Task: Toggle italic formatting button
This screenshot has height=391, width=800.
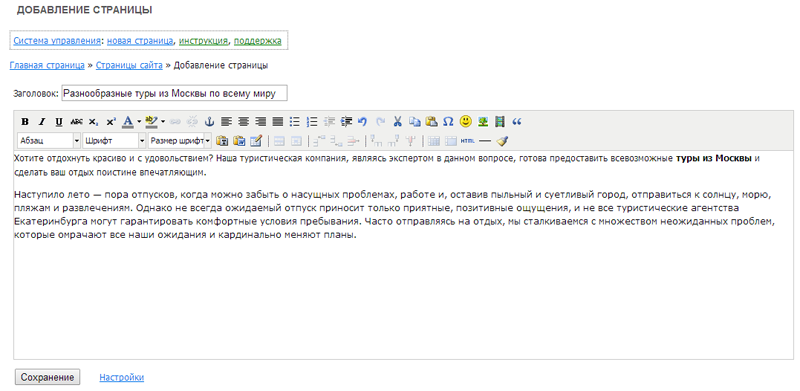Action: [42, 121]
